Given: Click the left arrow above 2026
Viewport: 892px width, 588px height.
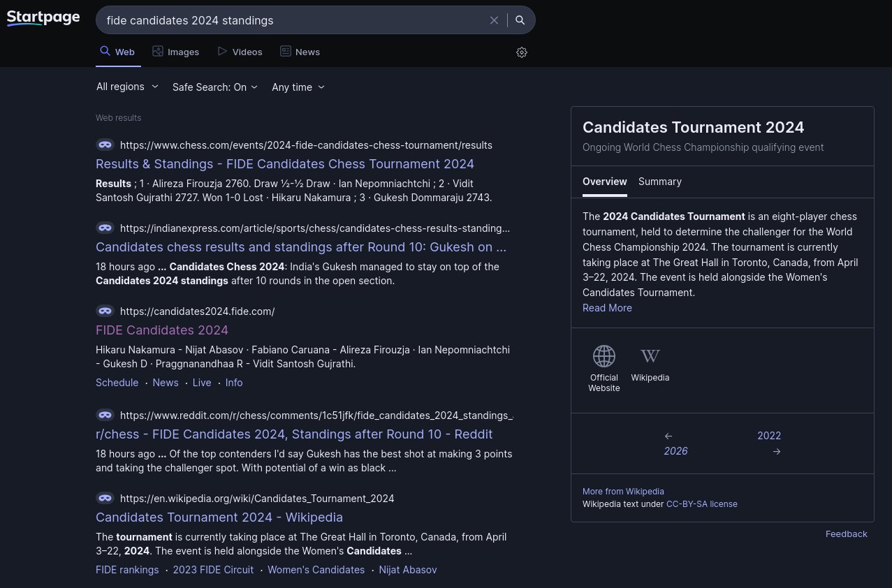Looking at the screenshot, I should pos(668,436).
